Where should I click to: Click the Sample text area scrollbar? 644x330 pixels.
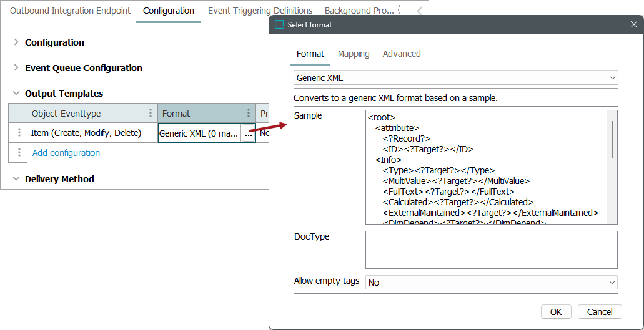(x=612, y=140)
